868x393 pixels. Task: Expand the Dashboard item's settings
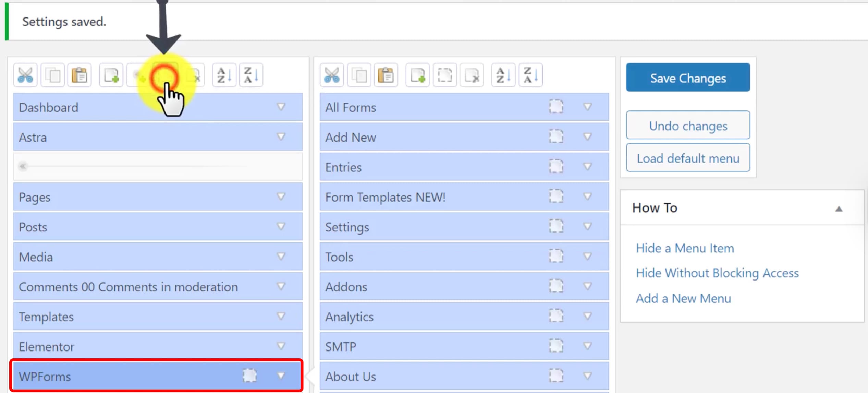click(281, 107)
